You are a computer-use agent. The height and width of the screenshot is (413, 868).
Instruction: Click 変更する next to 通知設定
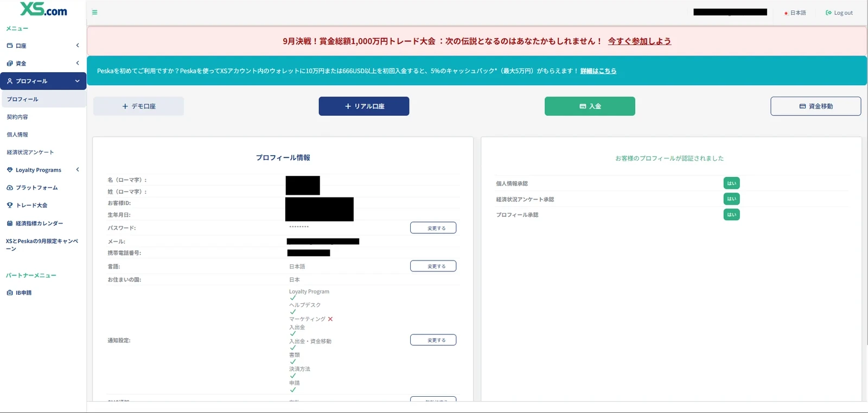click(x=433, y=340)
